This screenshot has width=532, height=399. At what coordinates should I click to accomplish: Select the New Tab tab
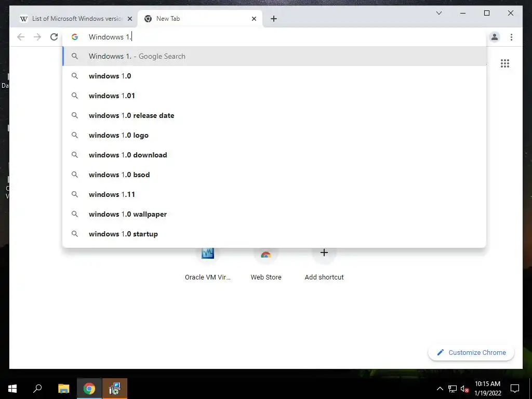[200, 19]
